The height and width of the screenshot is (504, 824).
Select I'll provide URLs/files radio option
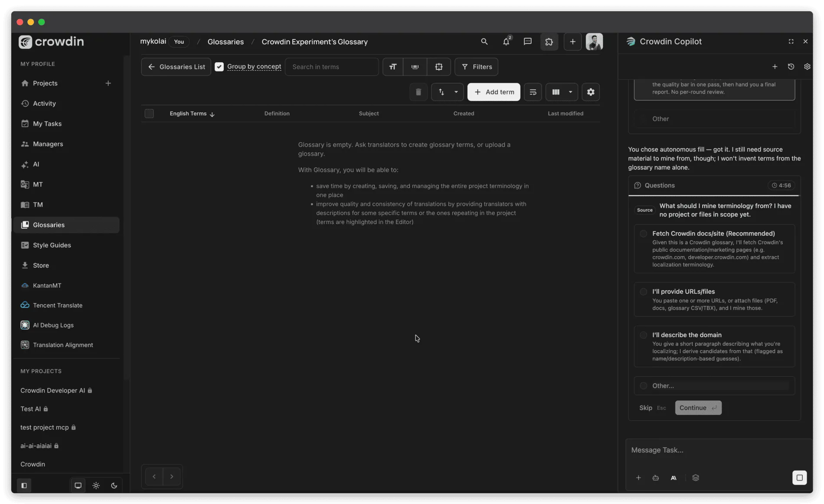click(644, 292)
